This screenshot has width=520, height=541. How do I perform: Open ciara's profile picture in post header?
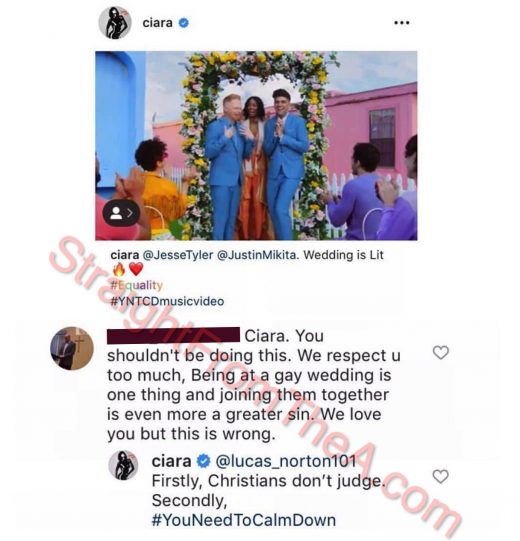(115, 23)
